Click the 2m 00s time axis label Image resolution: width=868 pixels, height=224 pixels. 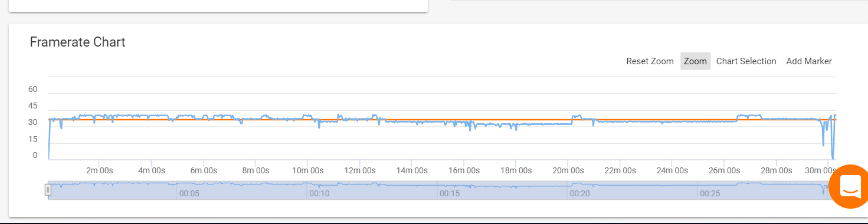coord(100,170)
